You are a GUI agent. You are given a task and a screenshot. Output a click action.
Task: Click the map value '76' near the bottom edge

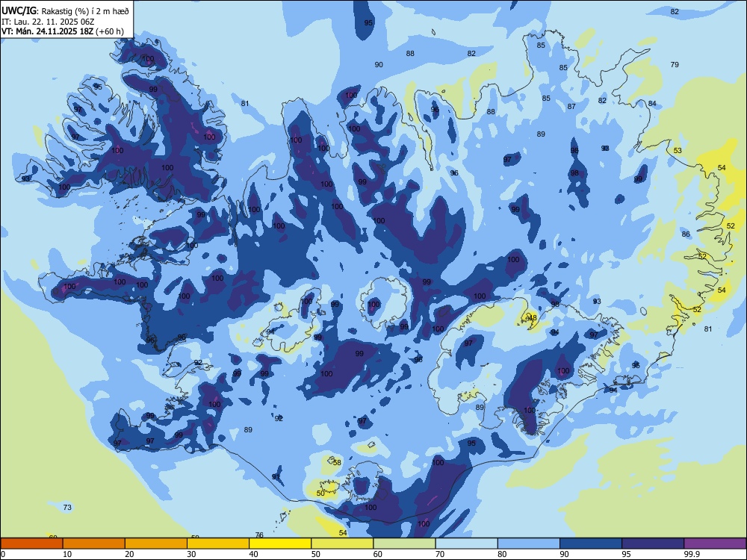coord(259,535)
